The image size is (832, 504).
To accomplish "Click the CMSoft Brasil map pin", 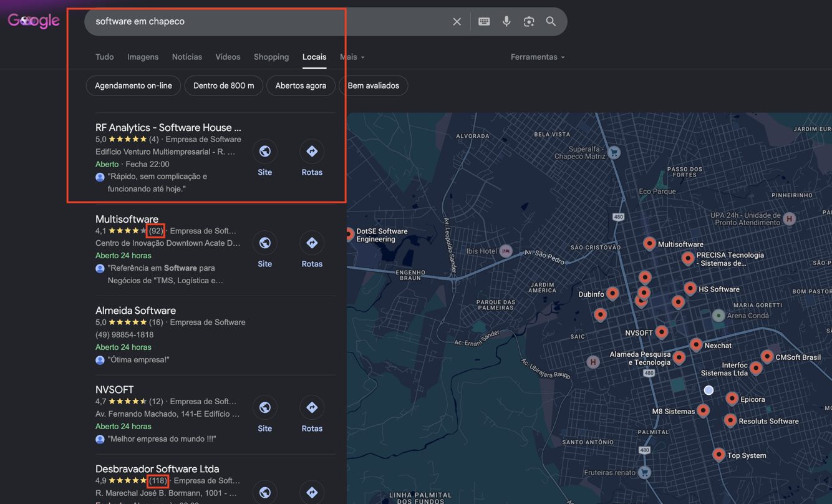I will [x=767, y=356].
